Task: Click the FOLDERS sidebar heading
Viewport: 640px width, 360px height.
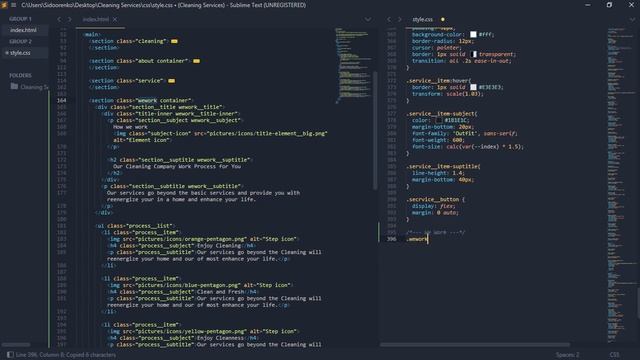Action: click(x=20, y=75)
